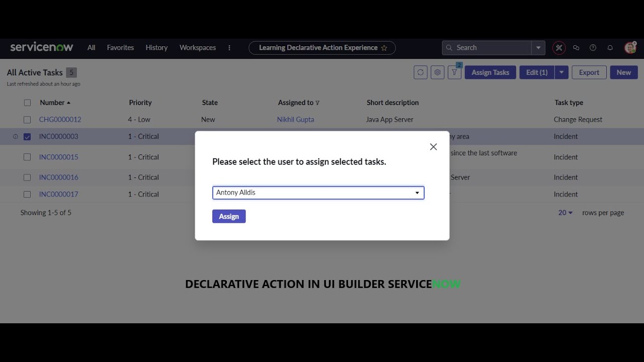Click the Task type column header

(569, 103)
